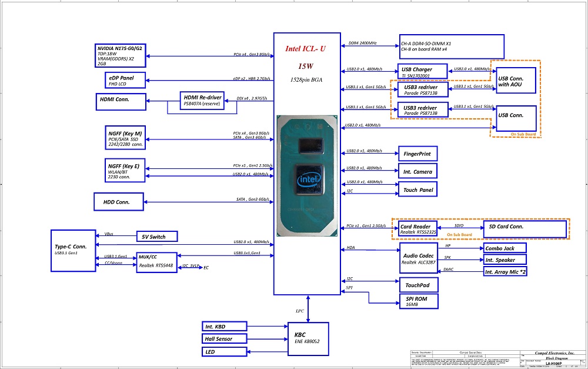The height and width of the screenshot is (369, 588).
Task: Click the 5V Switch block
Action: click(157, 237)
